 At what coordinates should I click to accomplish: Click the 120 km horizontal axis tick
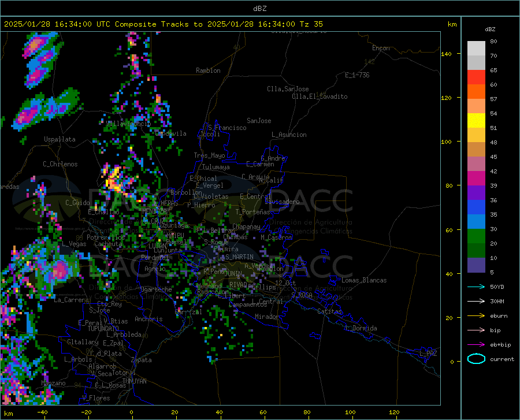click(394, 412)
